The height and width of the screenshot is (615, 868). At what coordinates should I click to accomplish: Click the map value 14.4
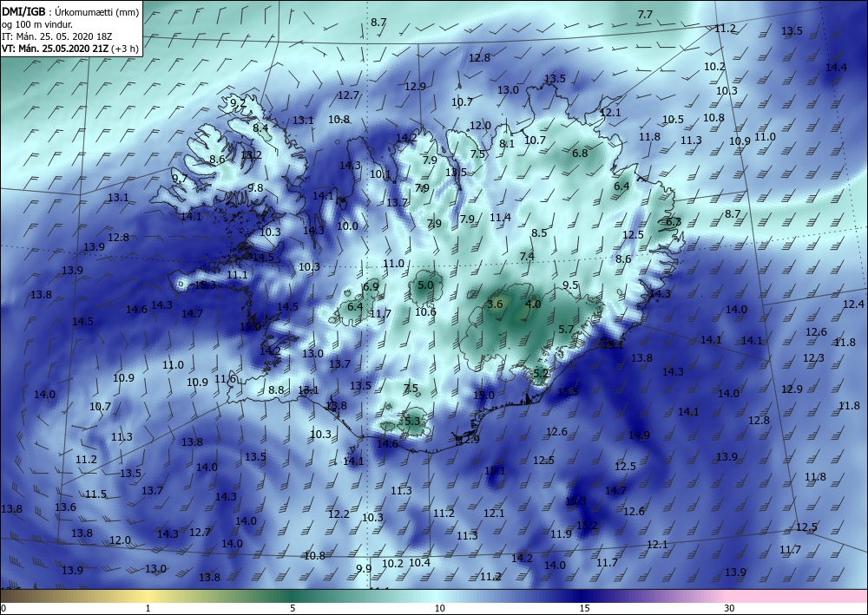tap(836, 68)
